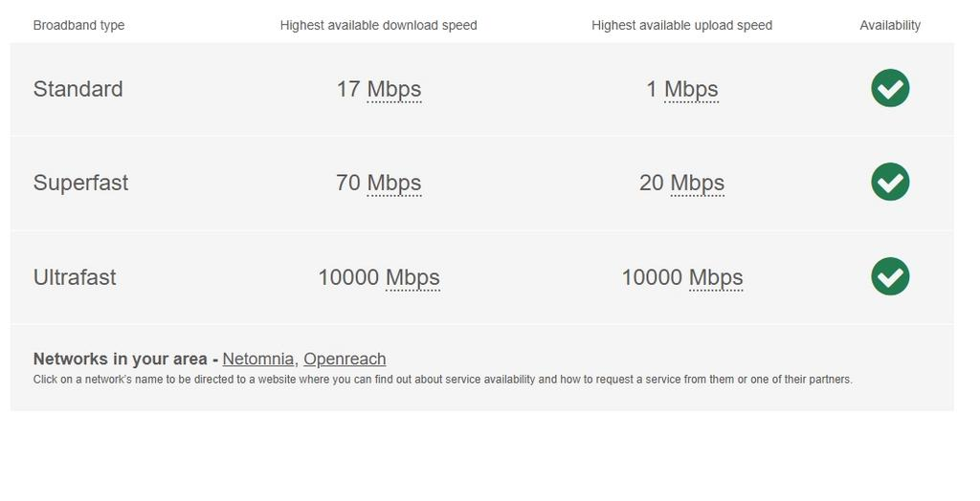Click the Superfast availability green tick icon

[890, 182]
